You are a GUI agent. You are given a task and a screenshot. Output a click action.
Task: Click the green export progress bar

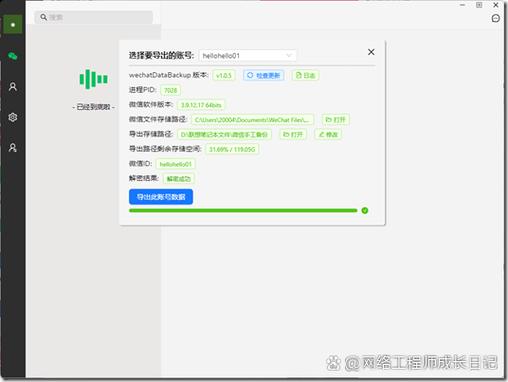coord(243,210)
